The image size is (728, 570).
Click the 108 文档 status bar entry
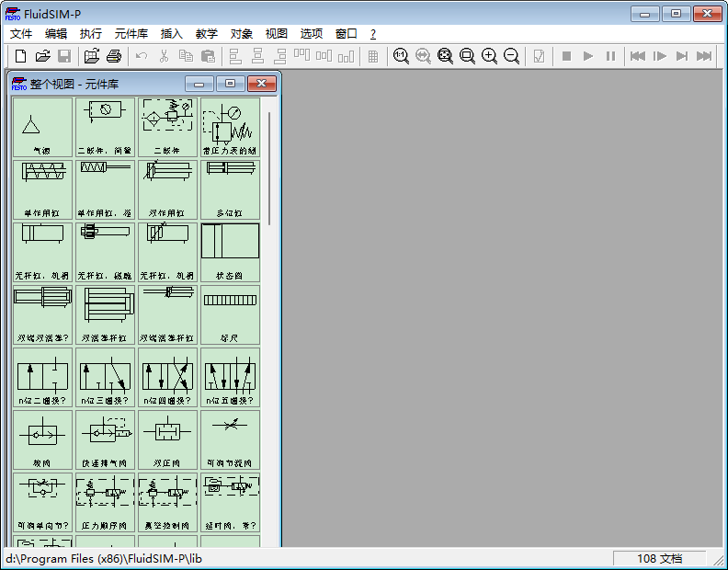click(659, 558)
